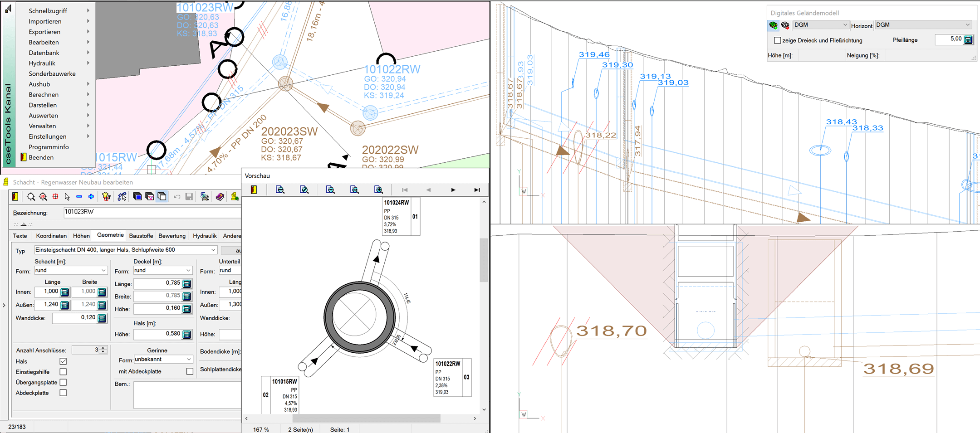Viewport: 980px width, 433px height.
Task: Open the Typ shaft type dropdown
Action: tap(213, 250)
